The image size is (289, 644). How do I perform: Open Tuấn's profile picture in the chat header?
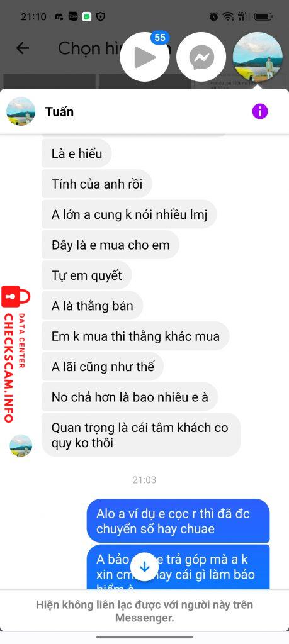pyautogui.click(x=21, y=111)
